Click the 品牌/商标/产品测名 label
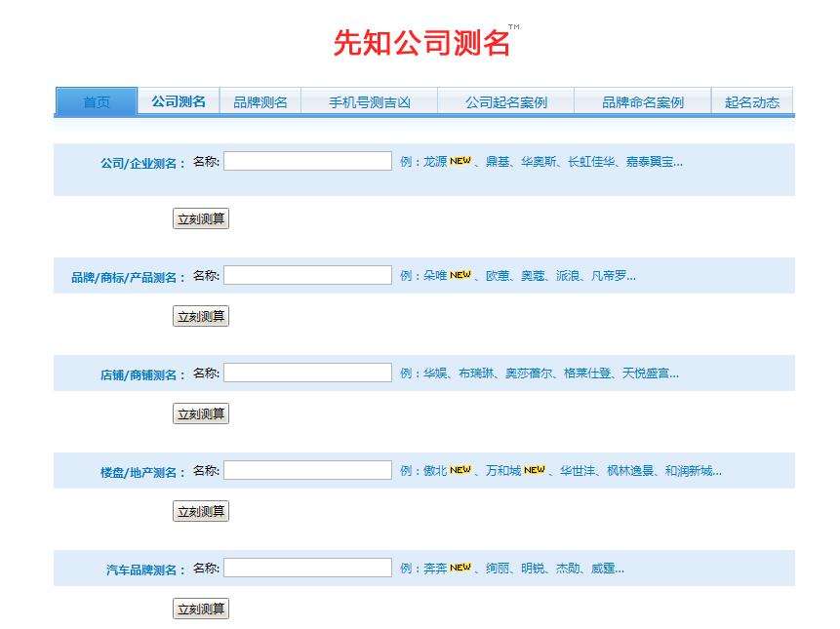This screenshot has width=840, height=629. 128,277
